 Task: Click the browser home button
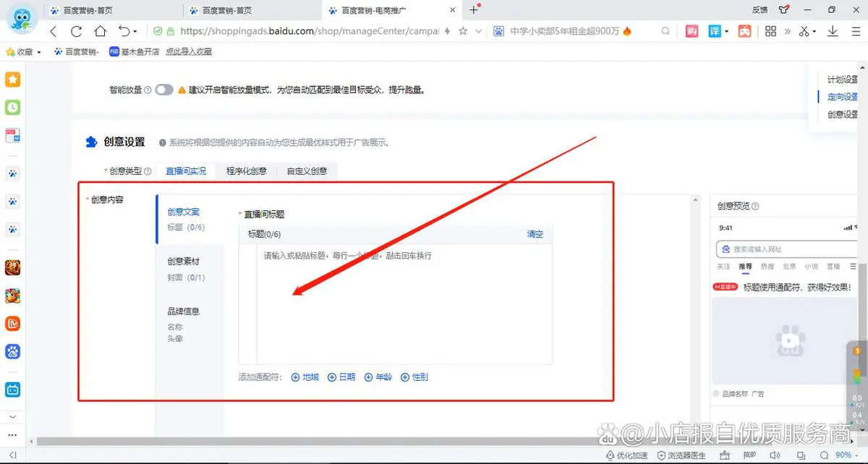(100, 31)
